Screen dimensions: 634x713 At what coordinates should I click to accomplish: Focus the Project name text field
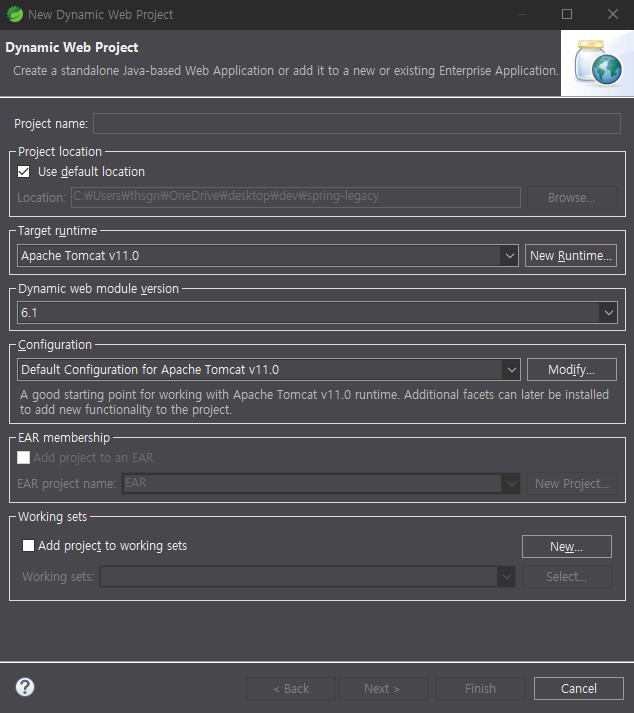click(x=356, y=124)
